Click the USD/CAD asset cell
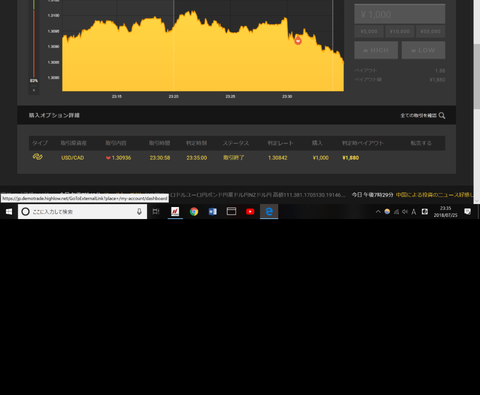 pos(72,158)
